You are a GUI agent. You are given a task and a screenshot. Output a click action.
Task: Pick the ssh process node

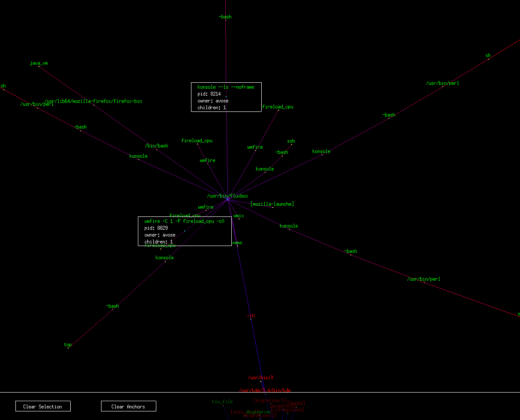(291, 144)
